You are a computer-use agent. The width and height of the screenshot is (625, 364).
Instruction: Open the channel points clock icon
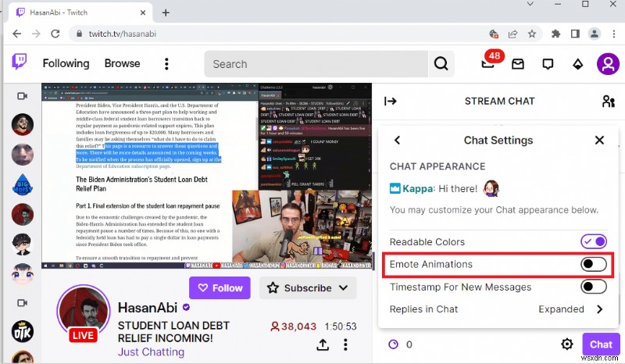point(393,344)
